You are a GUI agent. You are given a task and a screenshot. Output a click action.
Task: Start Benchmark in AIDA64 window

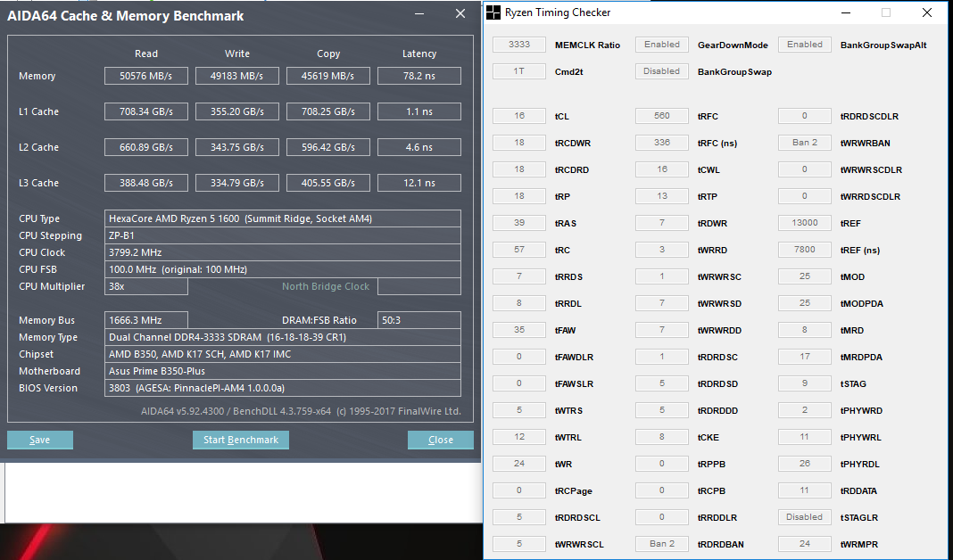pos(241,440)
